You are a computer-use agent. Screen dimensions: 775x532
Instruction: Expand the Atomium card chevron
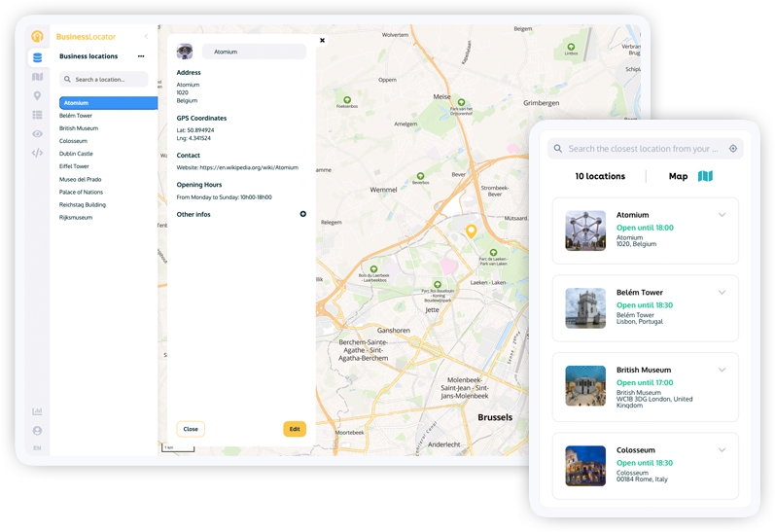pos(722,215)
